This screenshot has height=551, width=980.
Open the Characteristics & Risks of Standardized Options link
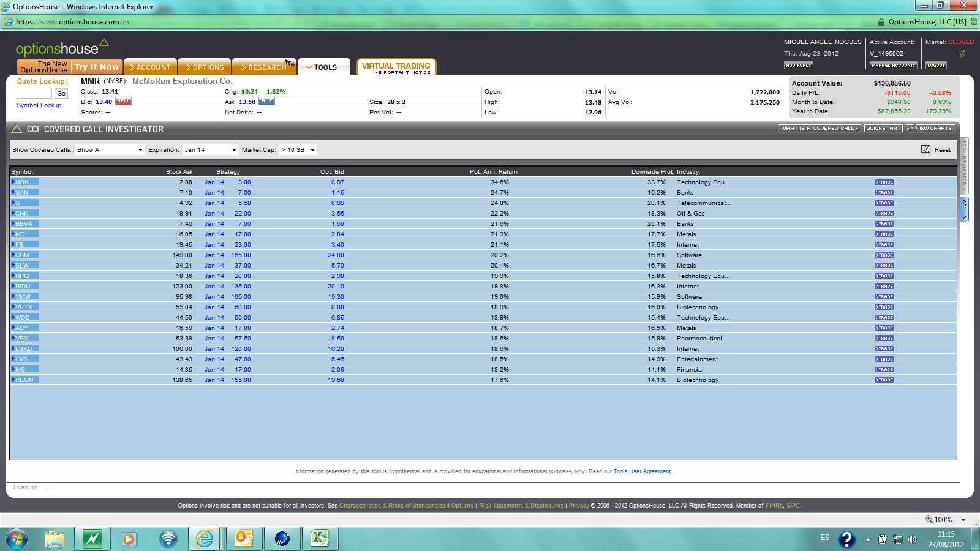tap(407, 506)
